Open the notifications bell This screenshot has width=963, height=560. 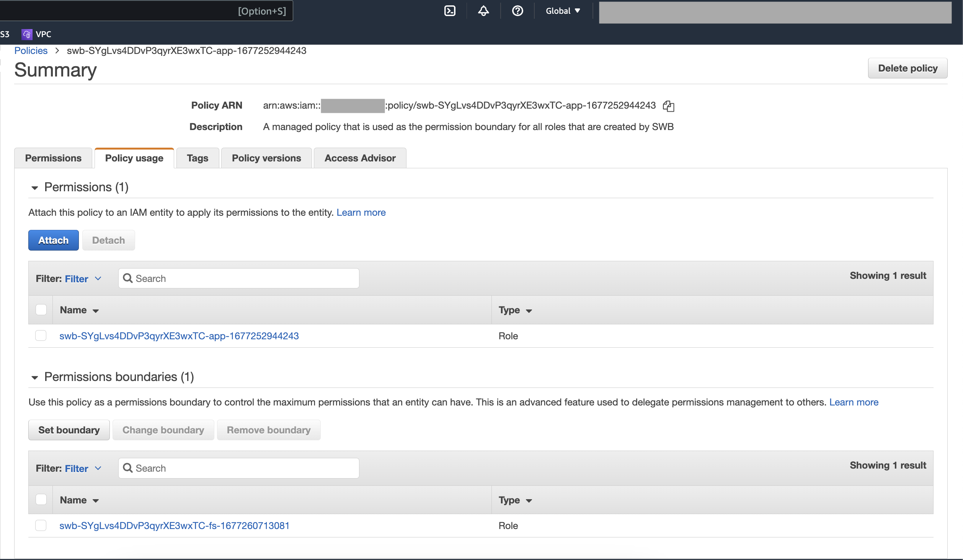(483, 11)
